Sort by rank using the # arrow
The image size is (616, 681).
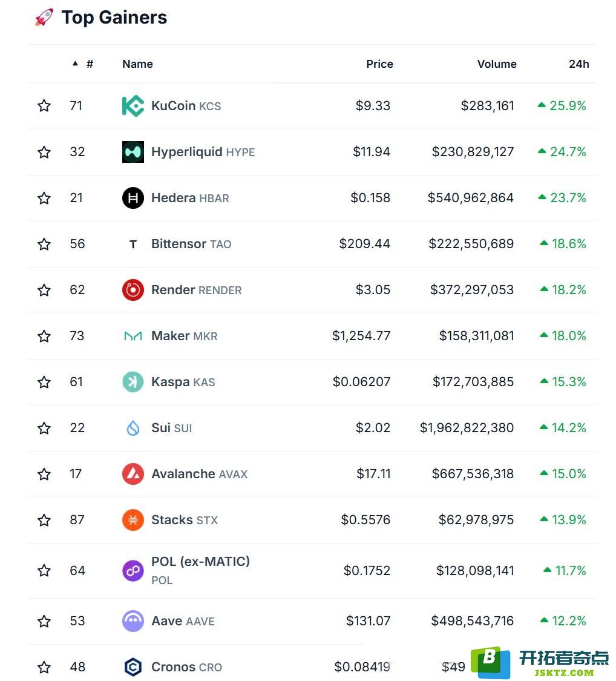(x=83, y=64)
